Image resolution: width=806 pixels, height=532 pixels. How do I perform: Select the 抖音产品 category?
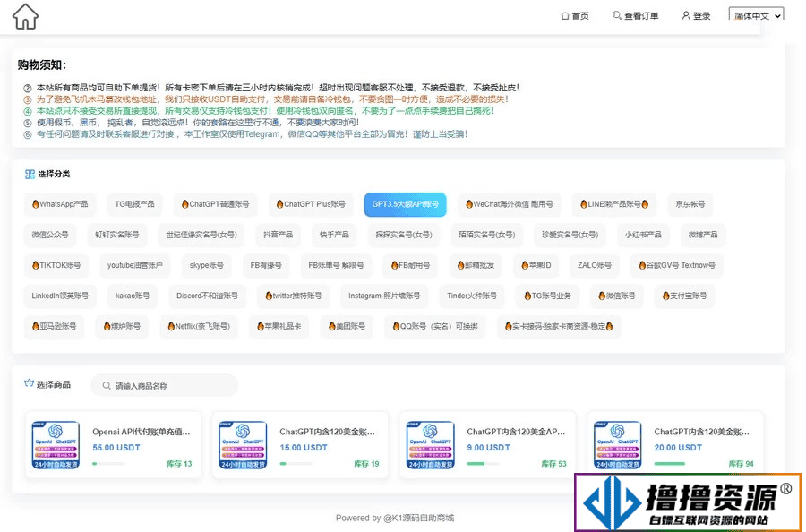pos(279,235)
